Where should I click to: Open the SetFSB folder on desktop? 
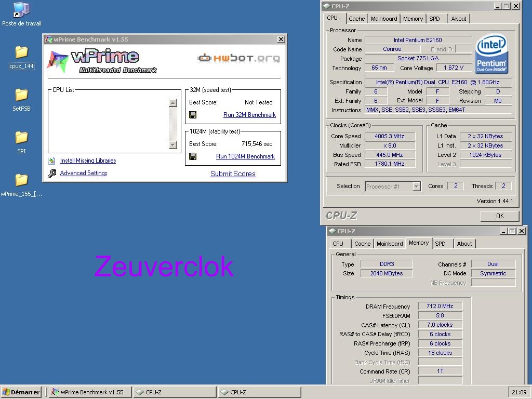click(21, 95)
